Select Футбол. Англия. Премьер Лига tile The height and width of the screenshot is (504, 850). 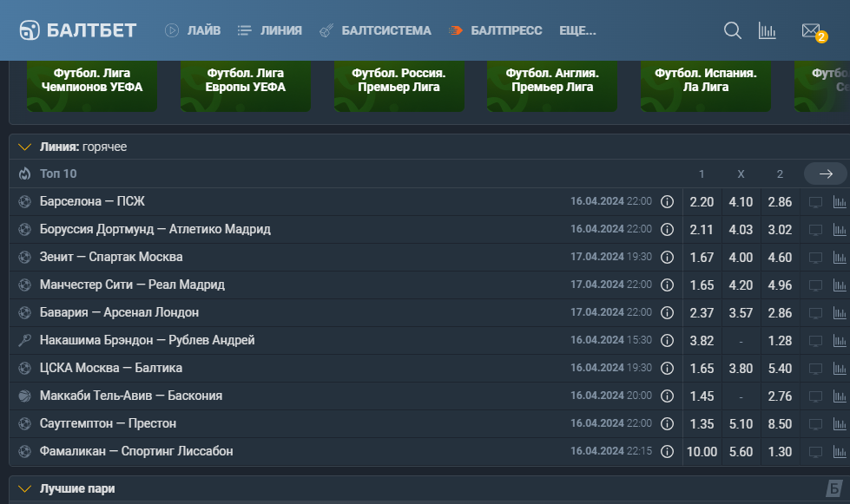(552, 86)
